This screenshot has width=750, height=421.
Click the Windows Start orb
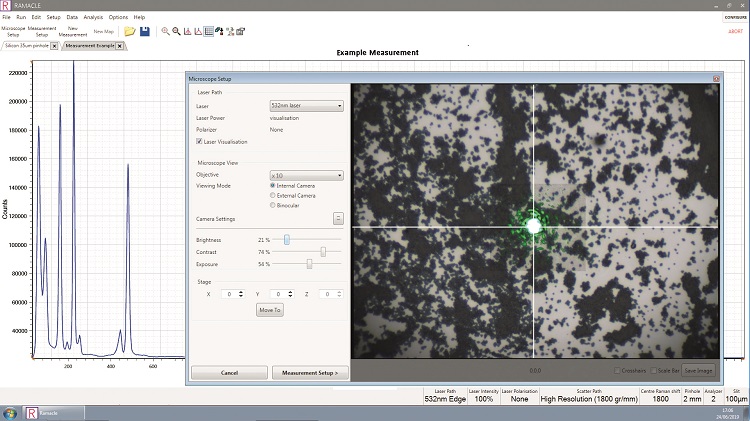(10, 413)
